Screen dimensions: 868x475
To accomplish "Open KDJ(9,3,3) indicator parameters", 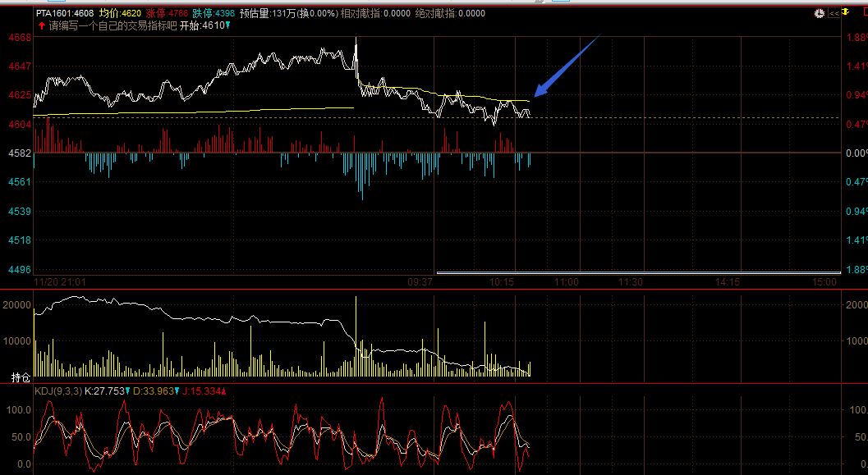I will click(x=56, y=391).
